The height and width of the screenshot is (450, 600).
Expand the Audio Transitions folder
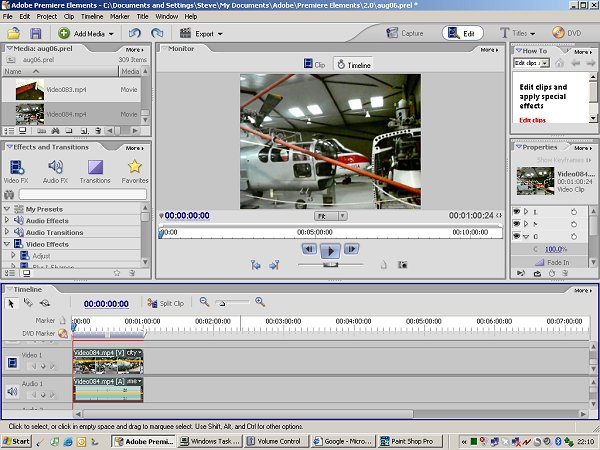7,232
